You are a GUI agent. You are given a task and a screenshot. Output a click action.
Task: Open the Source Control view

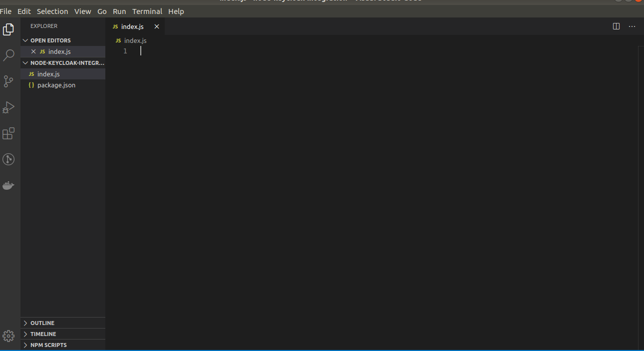tap(8, 81)
